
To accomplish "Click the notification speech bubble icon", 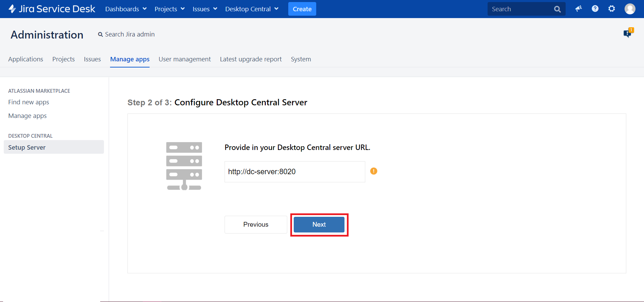I will click(x=628, y=33).
